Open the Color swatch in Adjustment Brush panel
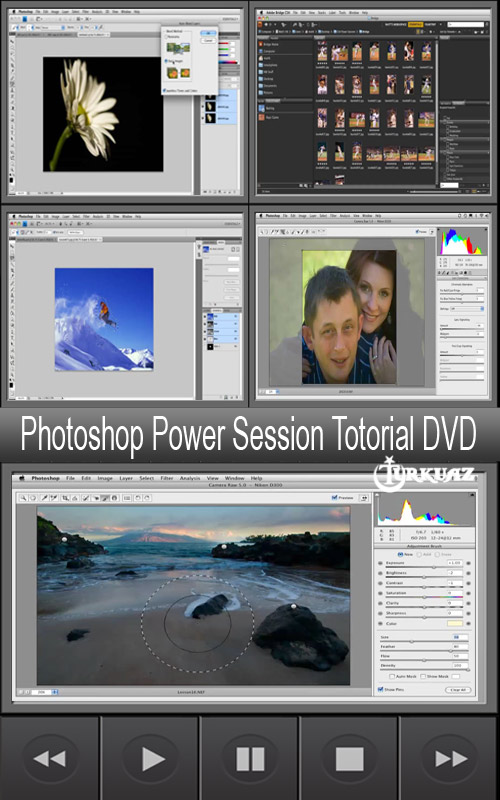 click(455, 623)
